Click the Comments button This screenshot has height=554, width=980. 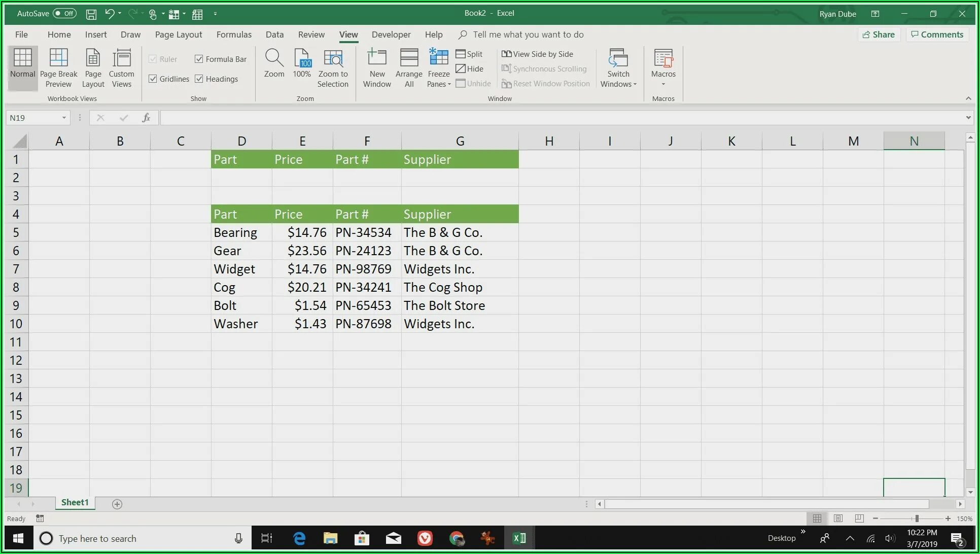pos(937,34)
